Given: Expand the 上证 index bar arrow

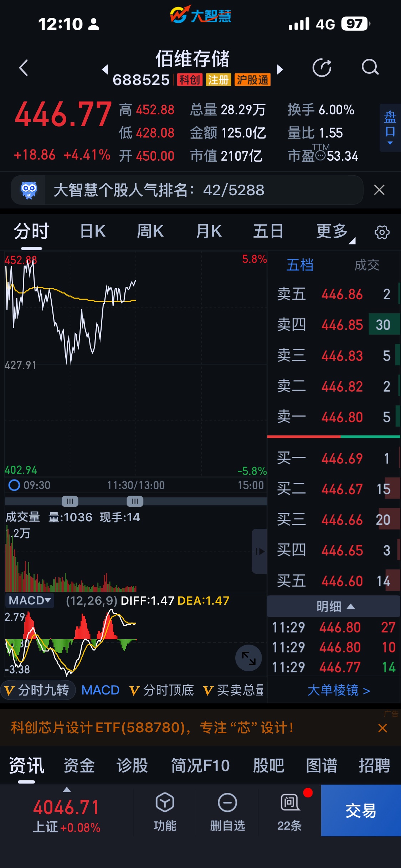Looking at the screenshot, I should coord(67,790).
